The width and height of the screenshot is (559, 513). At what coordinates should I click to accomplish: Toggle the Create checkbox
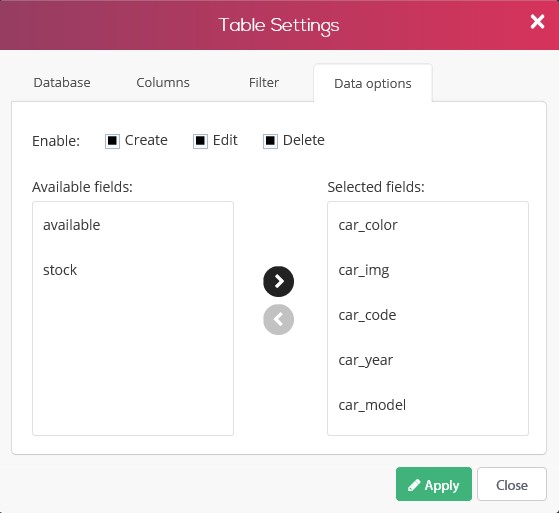(112, 141)
